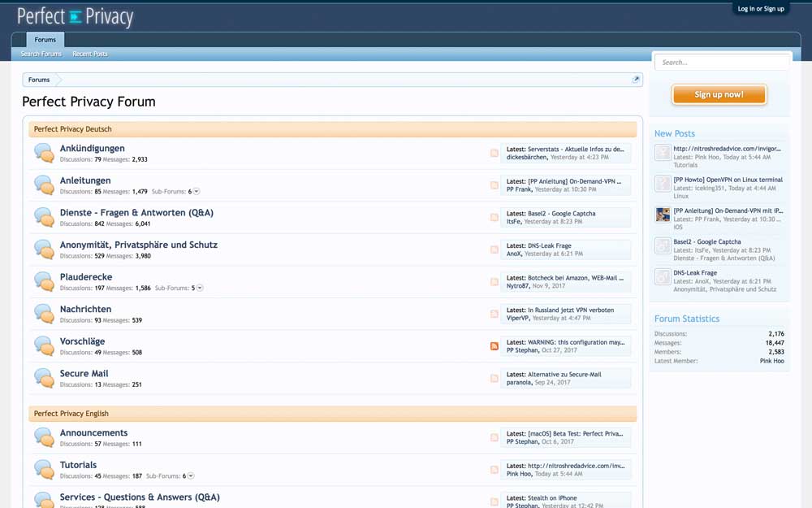The width and height of the screenshot is (812, 508).
Task: Open latest post 'Basel2 - Google Captcha' in forum list
Action: 561,214
